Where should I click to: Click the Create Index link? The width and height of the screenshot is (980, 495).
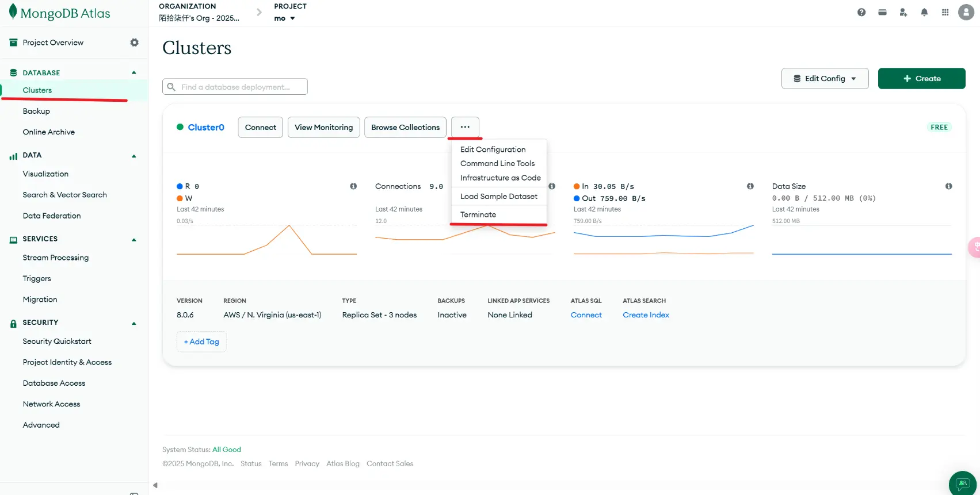(x=646, y=315)
